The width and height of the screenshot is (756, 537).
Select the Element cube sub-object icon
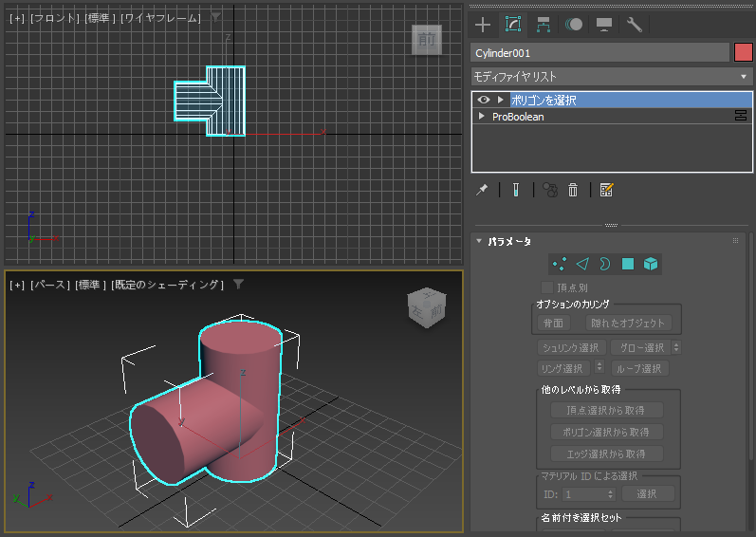pos(651,264)
